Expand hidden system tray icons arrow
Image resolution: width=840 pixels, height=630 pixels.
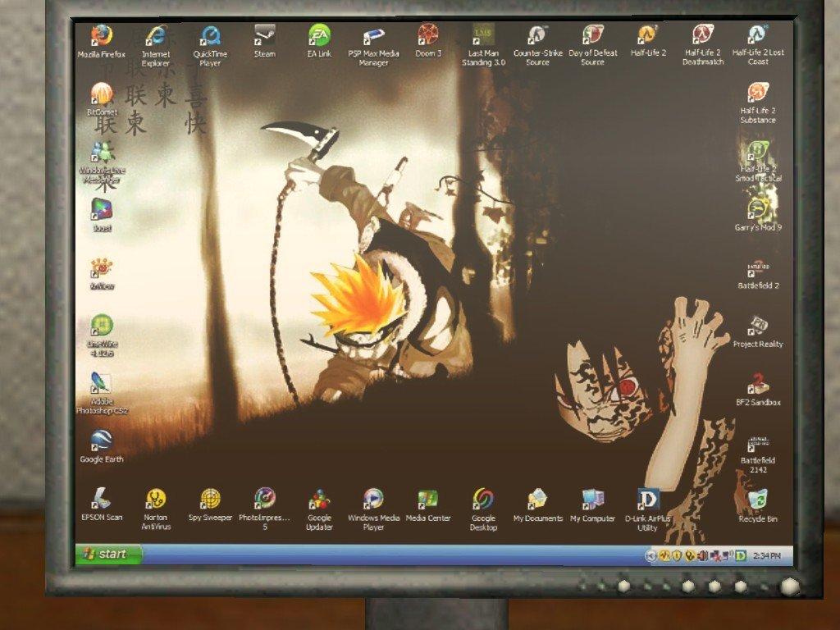coord(651,557)
